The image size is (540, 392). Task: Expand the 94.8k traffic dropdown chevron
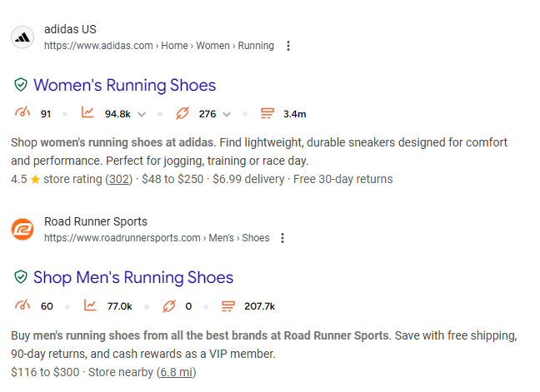pyautogui.click(x=142, y=115)
